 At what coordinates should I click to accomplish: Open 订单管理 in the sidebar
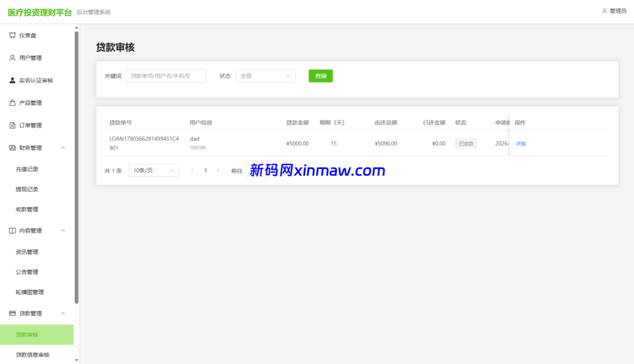click(x=37, y=126)
